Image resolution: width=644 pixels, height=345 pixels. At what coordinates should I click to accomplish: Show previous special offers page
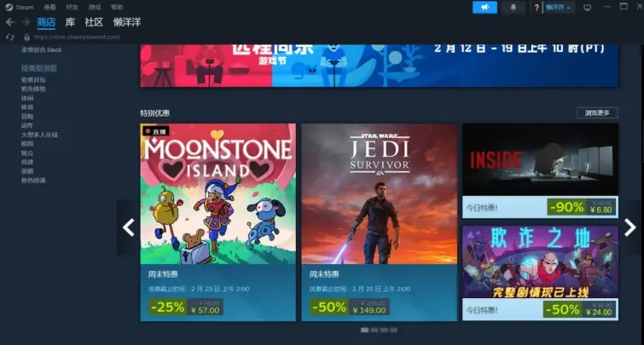pyautogui.click(x=128, y=227)
